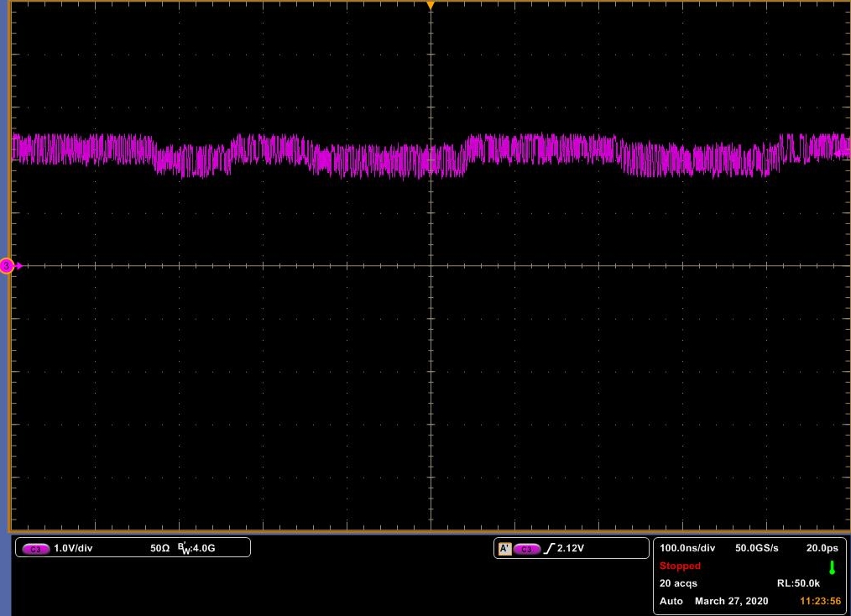Click the magenta waveform trace on the graticule
The height and width of the screenshot is (616, 851).
(x=431, y=154)
